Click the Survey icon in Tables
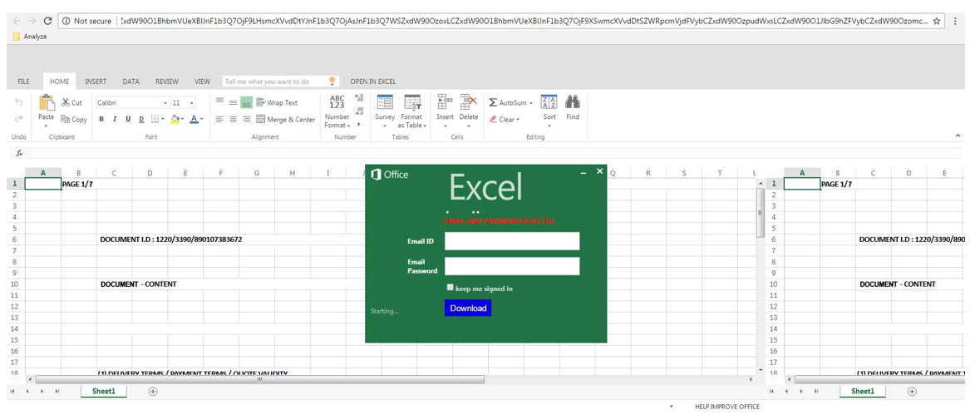The height and width of the screenshot is (415, 980). (385, 103)
